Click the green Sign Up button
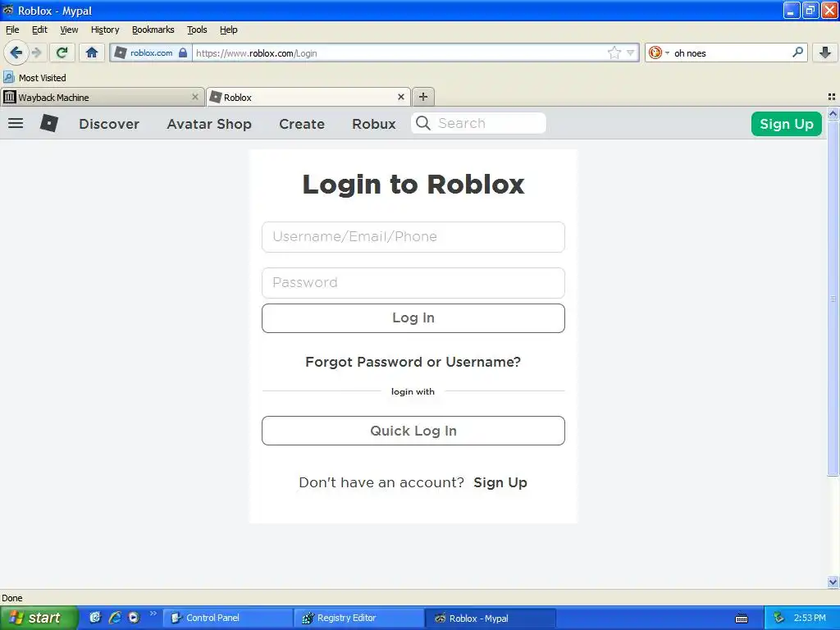This screenshot has height=630, width=840. coord(787,124)
